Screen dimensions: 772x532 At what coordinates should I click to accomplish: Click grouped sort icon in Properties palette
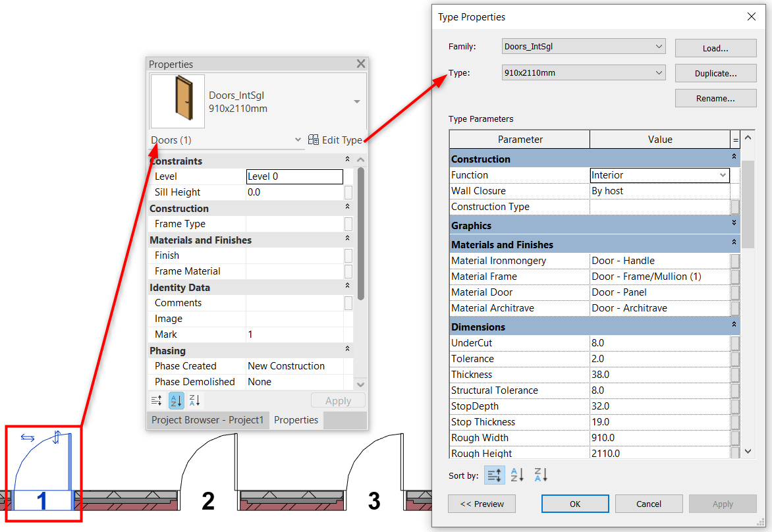pyautogui.click(x=157, y=400)
